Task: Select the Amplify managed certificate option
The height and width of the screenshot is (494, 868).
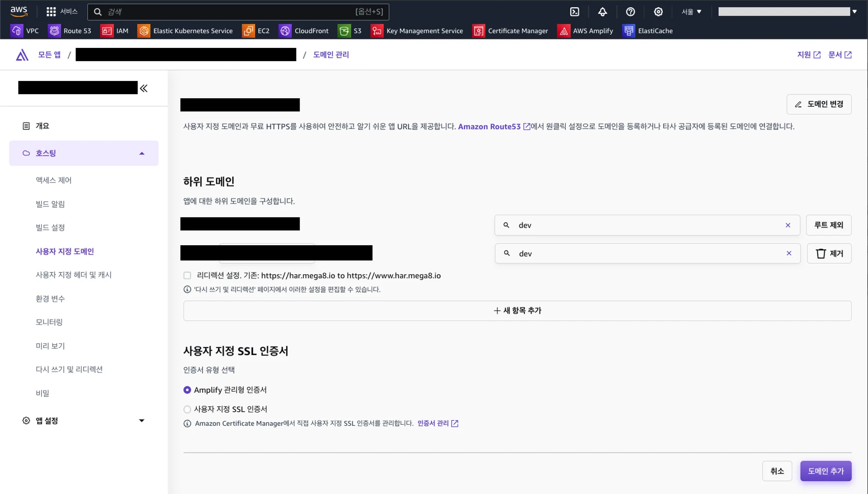Action: coord(187,390)
